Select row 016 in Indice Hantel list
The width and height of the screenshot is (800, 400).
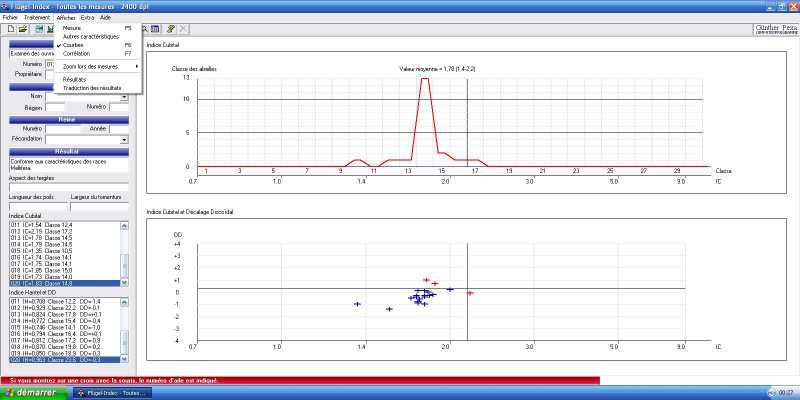tap(60, 332)
